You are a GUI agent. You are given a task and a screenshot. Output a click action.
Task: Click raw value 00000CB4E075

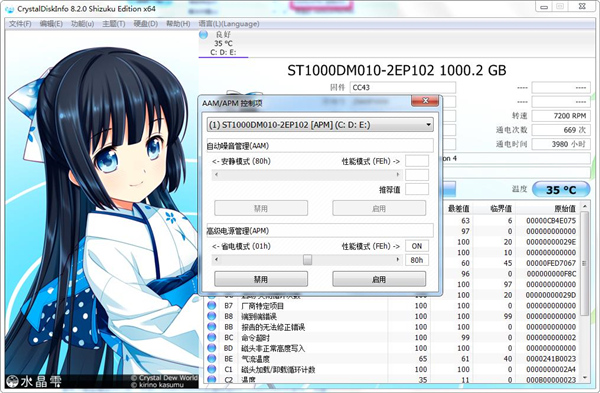[551, 221]
